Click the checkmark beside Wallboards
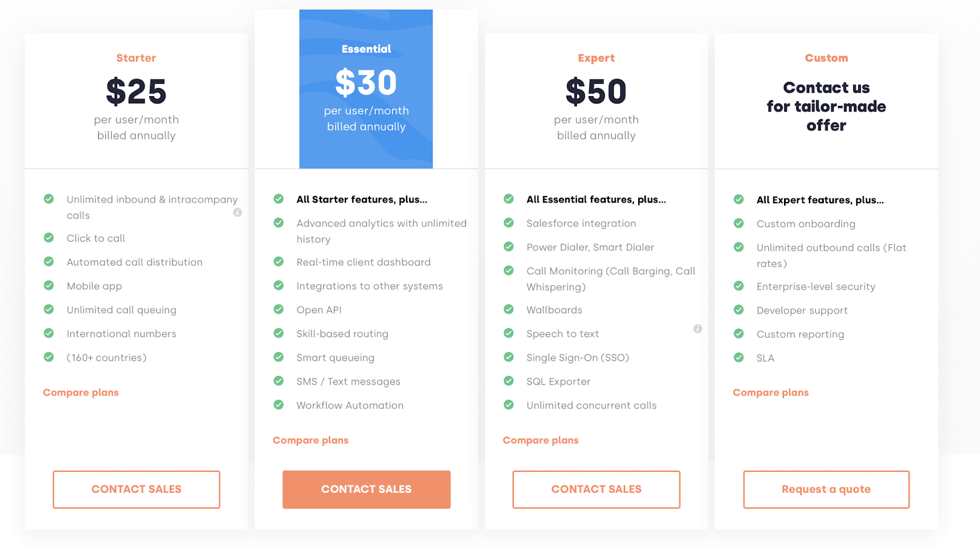This screenshot has width=980, height=554. pyautogui.click(x=509, y=309)
